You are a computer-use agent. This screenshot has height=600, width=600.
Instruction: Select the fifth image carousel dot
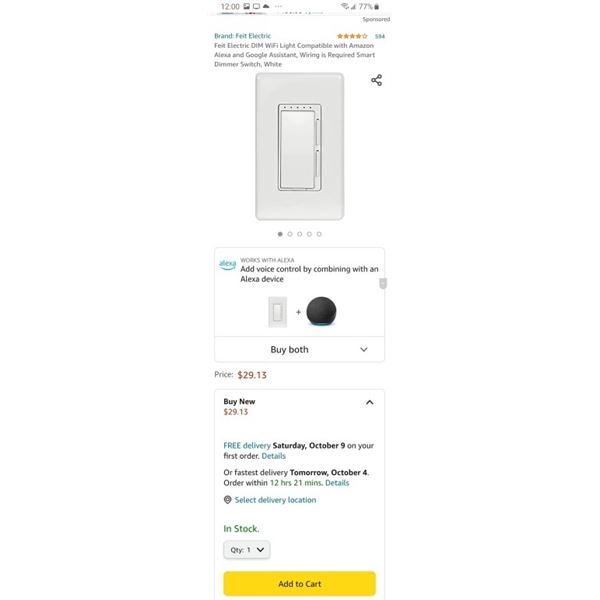pos(319,234)
